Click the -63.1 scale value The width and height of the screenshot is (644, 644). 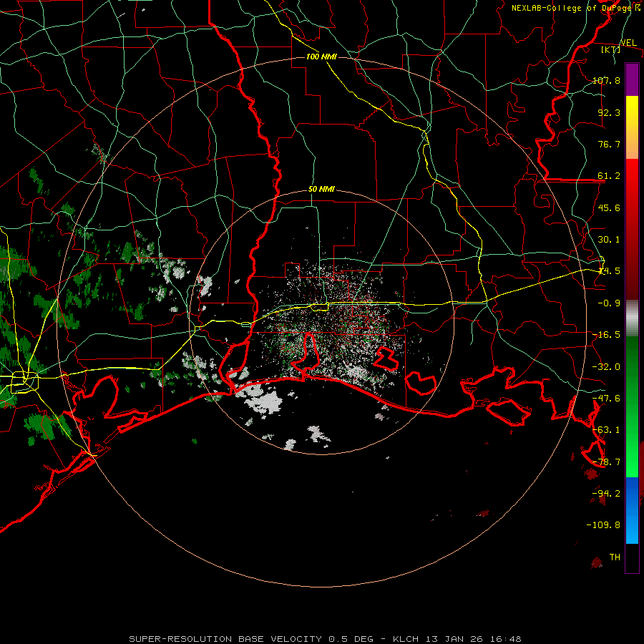(606, 430)
